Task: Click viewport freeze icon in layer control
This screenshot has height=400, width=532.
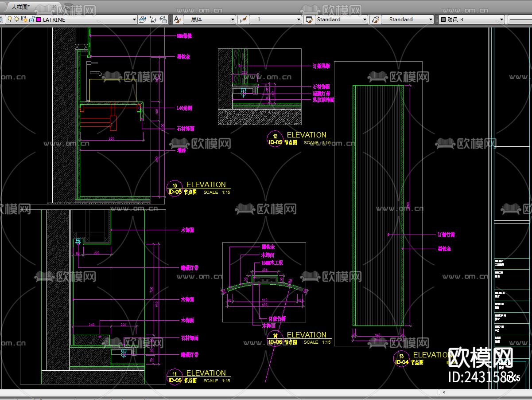Action: (x=24, y=20)
